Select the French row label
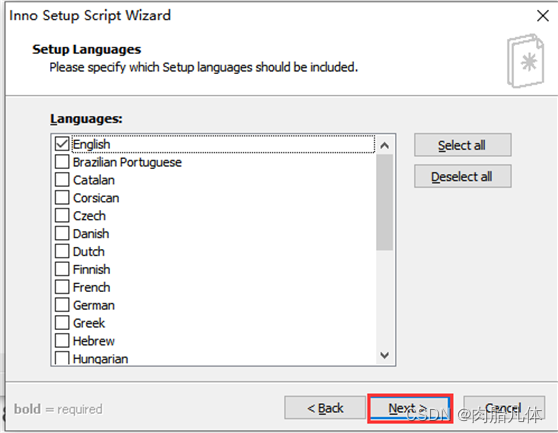This screenshot has width=558, height=433. pyautogui.click(x=91, y=287)
